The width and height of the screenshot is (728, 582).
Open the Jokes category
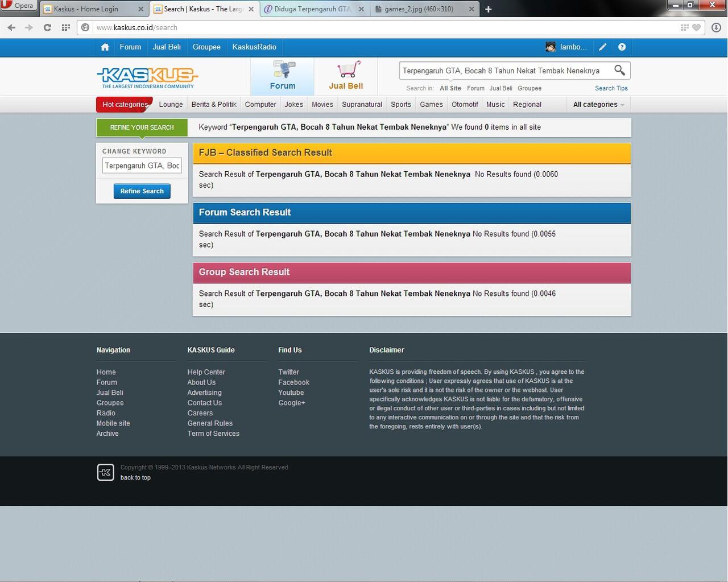(293, 105)
